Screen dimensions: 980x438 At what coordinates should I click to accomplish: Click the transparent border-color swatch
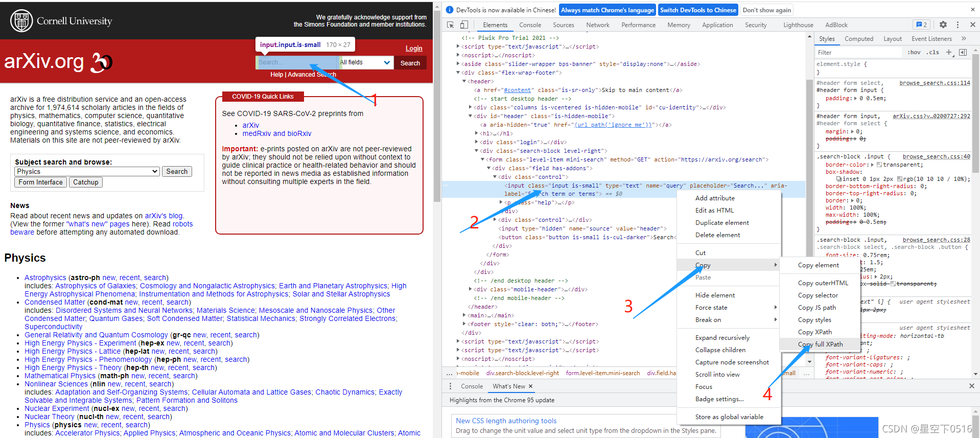879,165
